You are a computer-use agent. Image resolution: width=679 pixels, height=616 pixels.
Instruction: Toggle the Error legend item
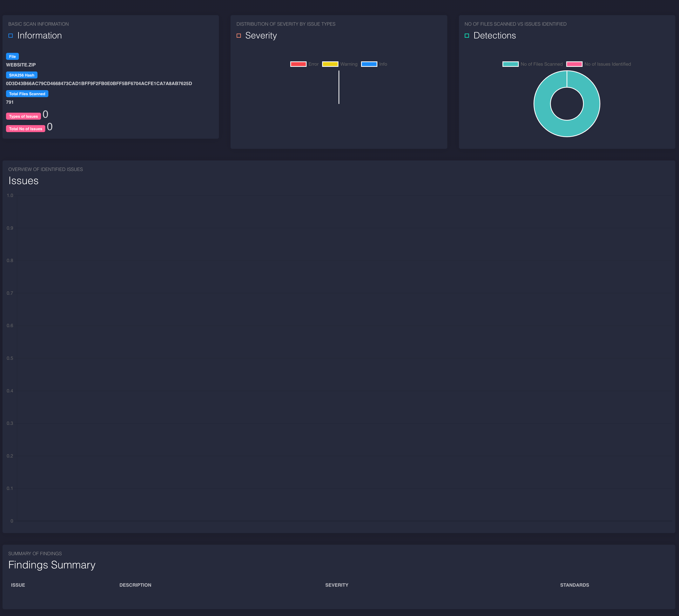(313, 64)
